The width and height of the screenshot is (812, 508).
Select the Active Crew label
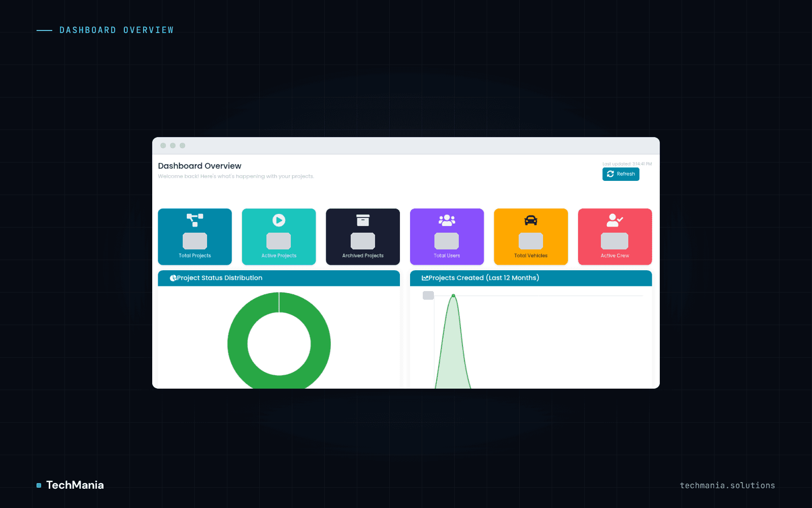[615, 256]
